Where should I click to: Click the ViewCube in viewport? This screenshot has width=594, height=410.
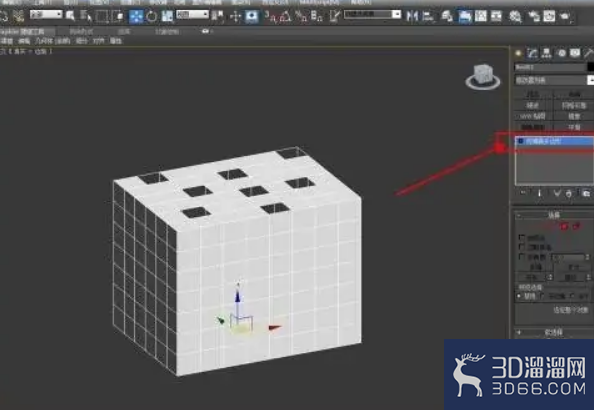pyautogui.click(x=483, y=77)
